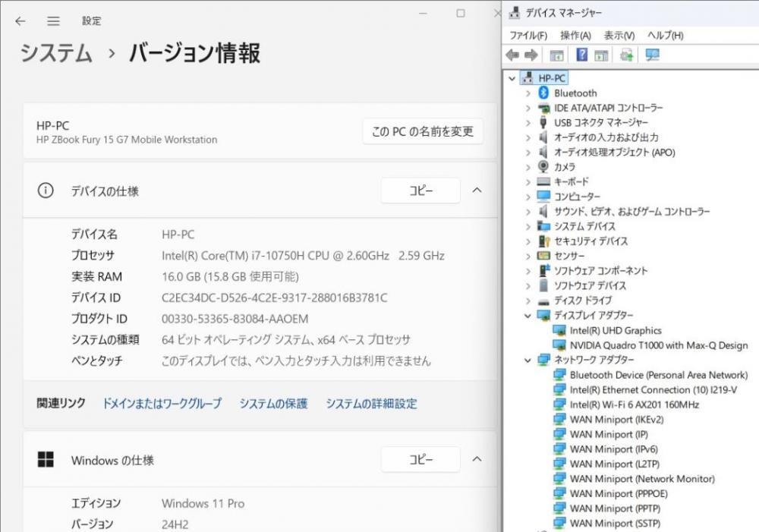759x532 pixels.
Task: Open the 操作(A) menu
Action: tap(575, 36)
